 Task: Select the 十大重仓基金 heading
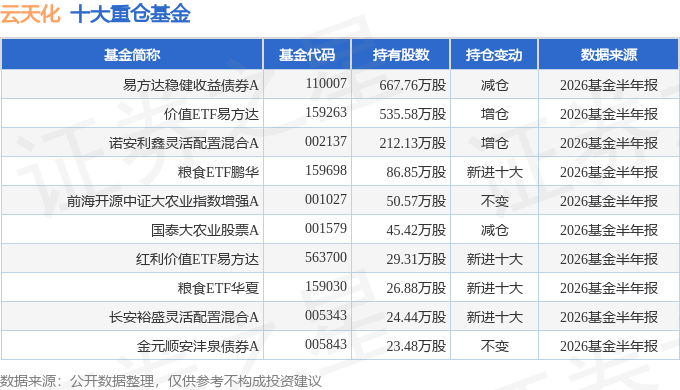(131, 13)
